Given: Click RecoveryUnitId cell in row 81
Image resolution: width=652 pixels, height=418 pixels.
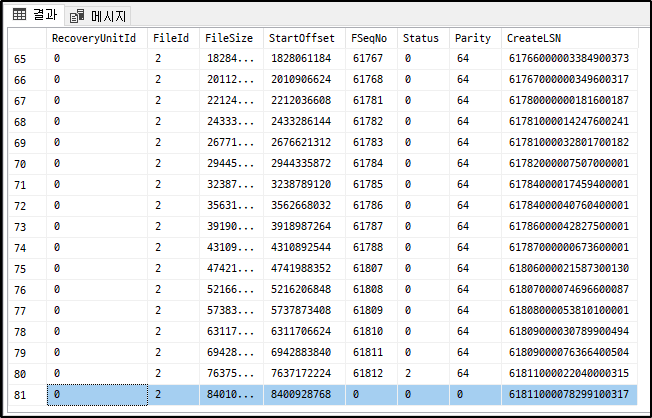Looking at the screenshot, I should (x=97, y=394).
